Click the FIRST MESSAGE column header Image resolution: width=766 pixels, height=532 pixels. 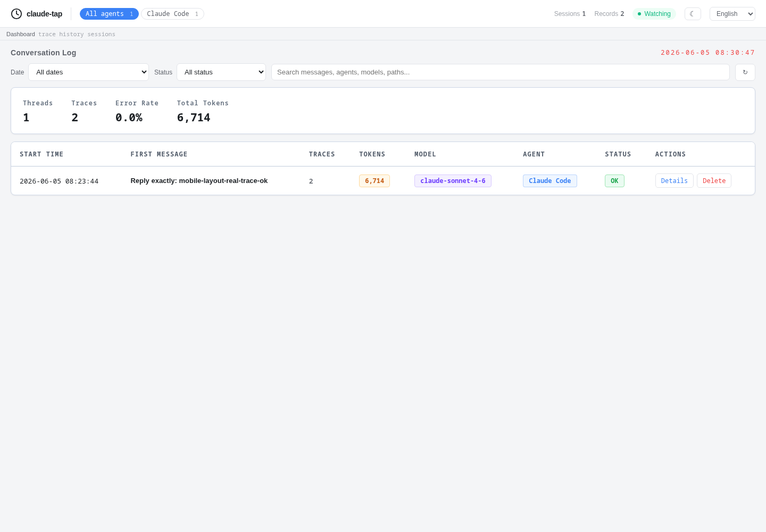[x=159, y=154]
